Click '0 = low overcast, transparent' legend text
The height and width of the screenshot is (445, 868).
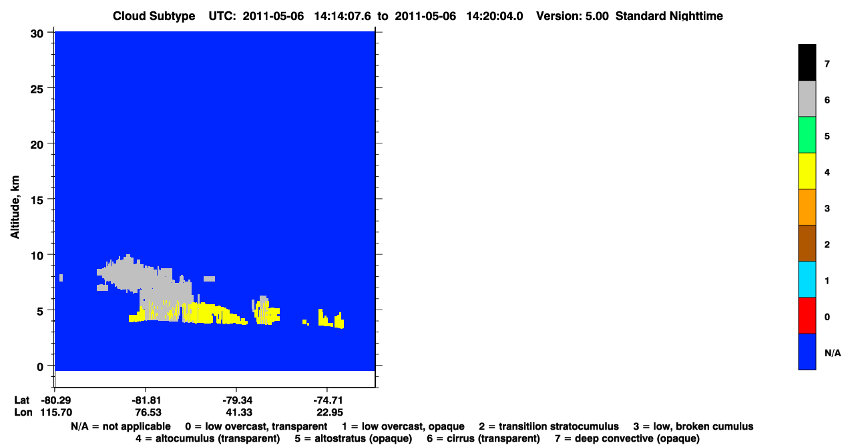click(256, 426)
